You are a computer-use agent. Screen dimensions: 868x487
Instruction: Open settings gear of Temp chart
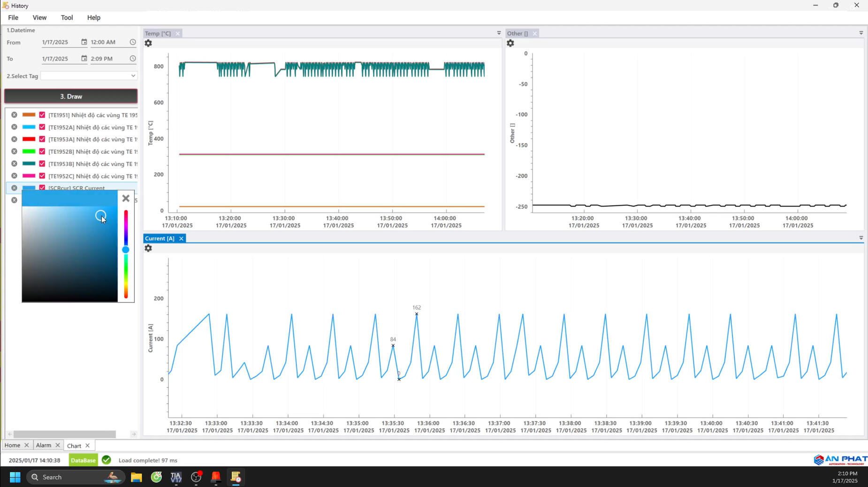[x=148, y=43]
